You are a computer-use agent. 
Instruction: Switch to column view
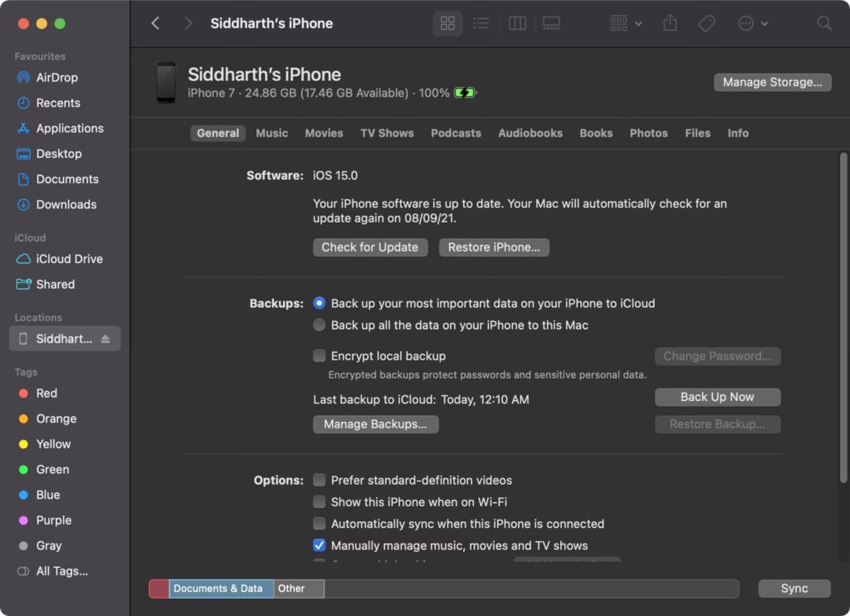pos(517,23)
